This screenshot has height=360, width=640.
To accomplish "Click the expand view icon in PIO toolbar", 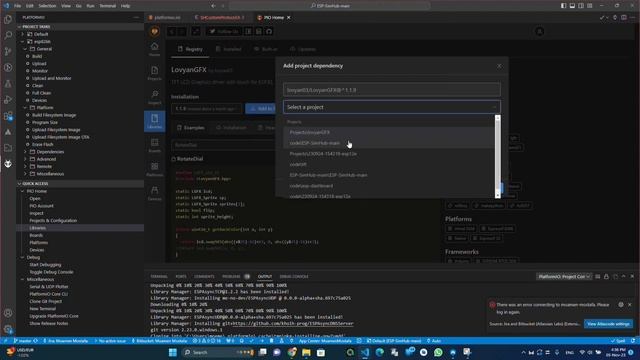I will [x=196, y=31].
